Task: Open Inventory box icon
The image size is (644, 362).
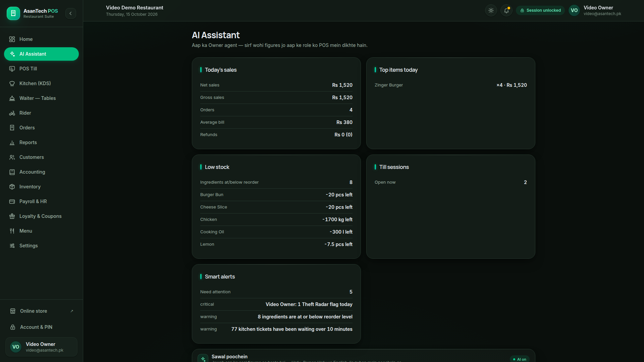Action: (x=12, y=187)
